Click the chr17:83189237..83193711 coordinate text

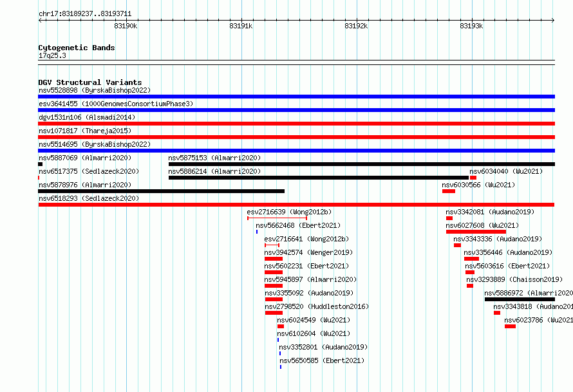(85, 14)
